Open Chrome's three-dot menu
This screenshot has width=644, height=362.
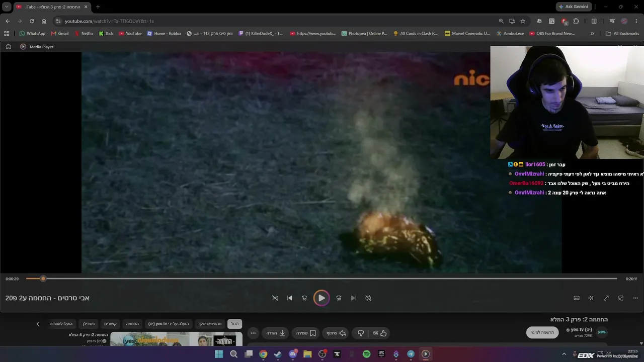tap(636, 21)
